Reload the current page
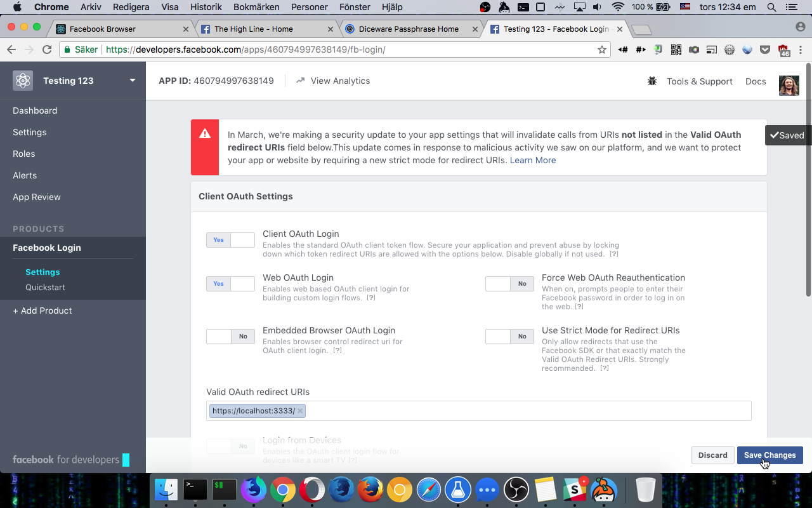The width and height of the screenshot is (812, 508). tap(47, 50)
